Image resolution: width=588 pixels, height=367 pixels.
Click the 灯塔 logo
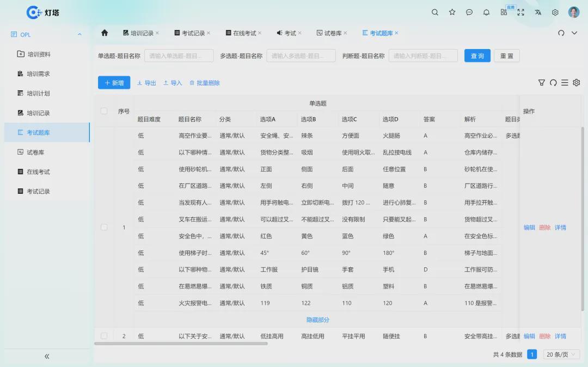click(43, 13)
